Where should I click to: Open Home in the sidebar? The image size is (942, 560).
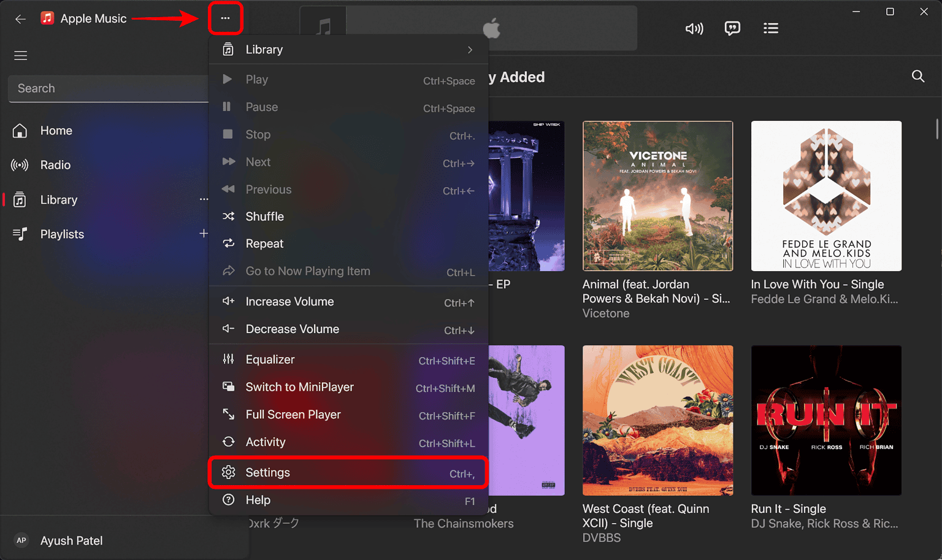(x=56, y=131)
